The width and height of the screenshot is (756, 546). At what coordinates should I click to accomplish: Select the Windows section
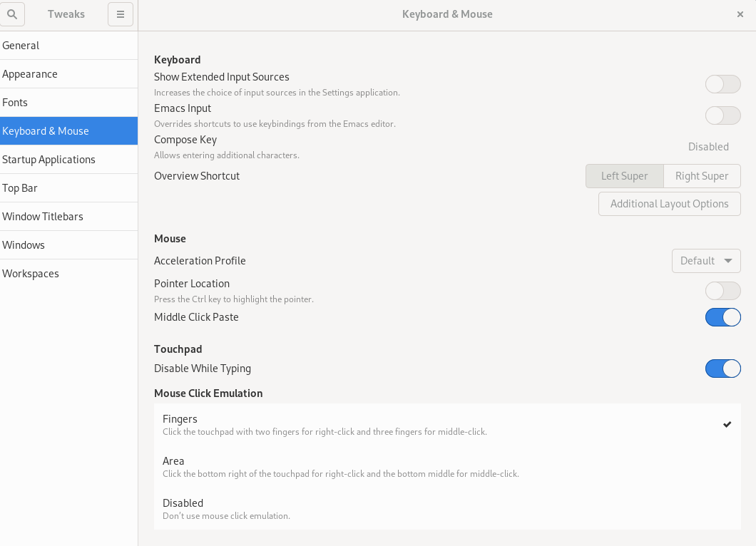point(24,244)
